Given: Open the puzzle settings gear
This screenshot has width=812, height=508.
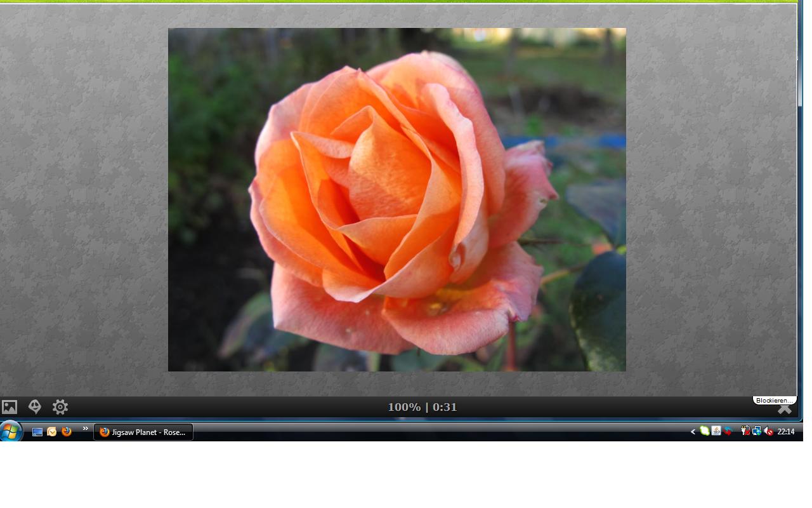Looking at the screenshot, I should pyautogui.click(x=60, y=407).
